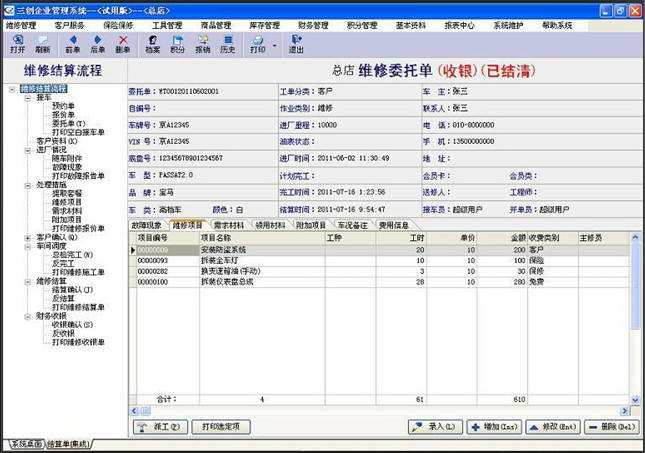Click the grid vertical scrollbar down arrow
645x453 pixels.
click(635, 400)
